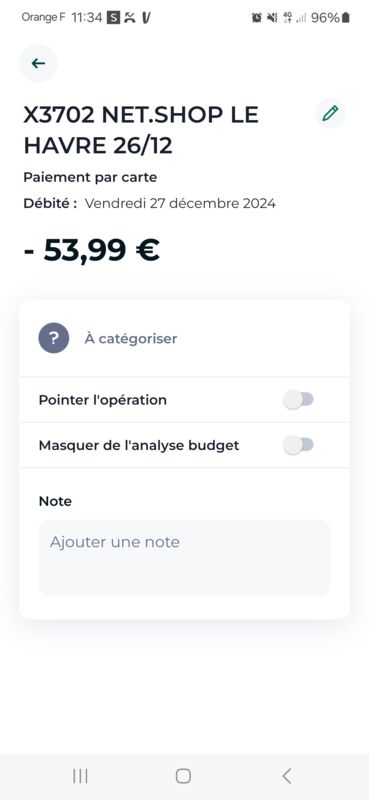Screen dimensions: 369x800
Task: Tap the Masquer de l'analyse budget label
Action: [x=139, y=445]
